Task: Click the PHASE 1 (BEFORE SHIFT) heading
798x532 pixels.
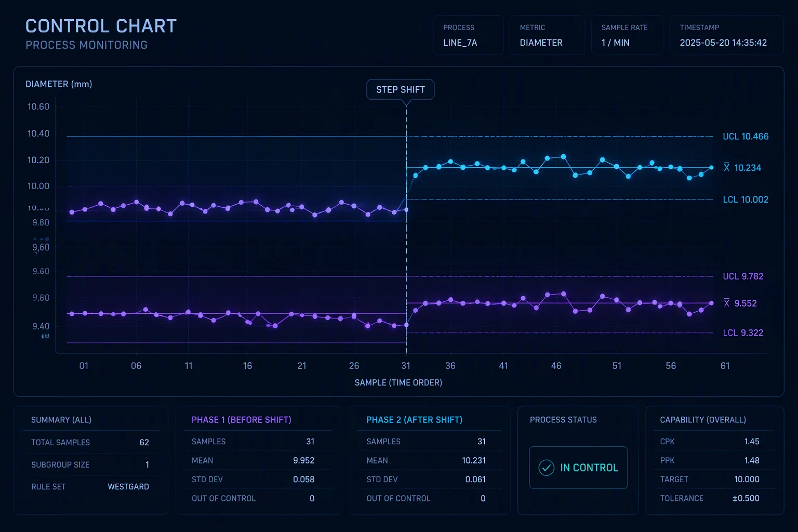Action: point(242,420)
